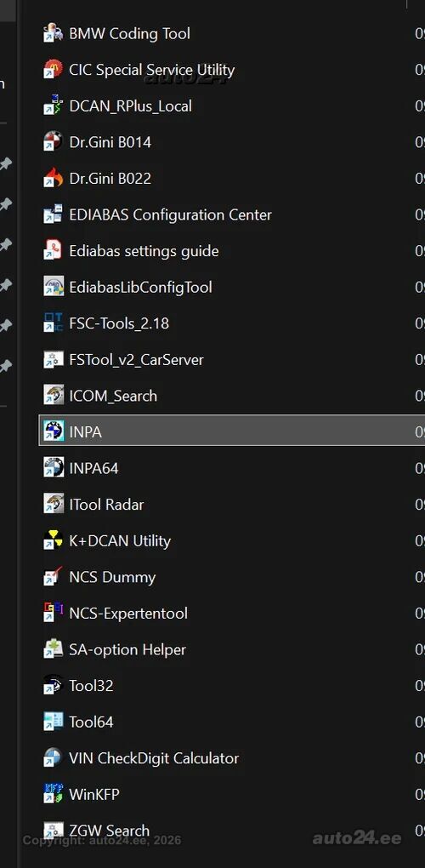Image resolution: width=425 pixels, height=868 pixels.
Task: Select the CIC Special Service Utility icon
Action: [53, 70]
